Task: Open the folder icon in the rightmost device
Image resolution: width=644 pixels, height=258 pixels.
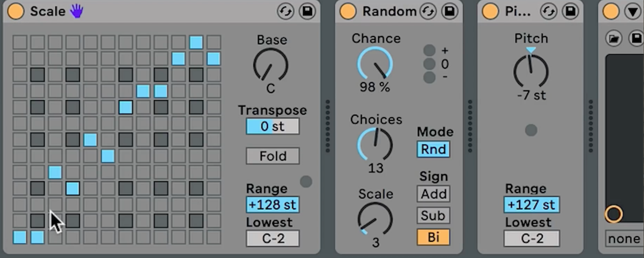Action: pos(614,38)
